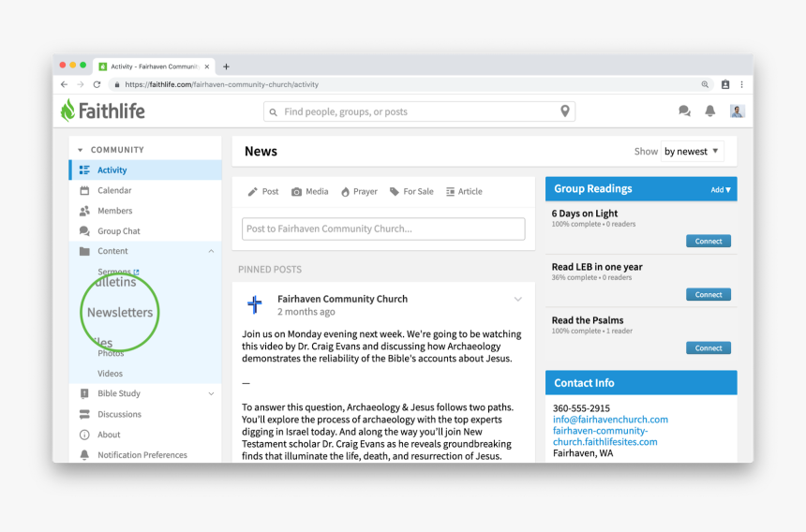Click the Members people icon
The height and width of the screenshot is (532, 806).
coord(84,211)
